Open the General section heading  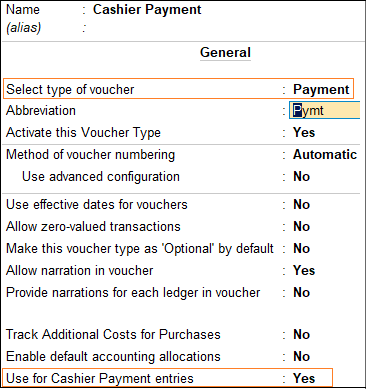225,52
